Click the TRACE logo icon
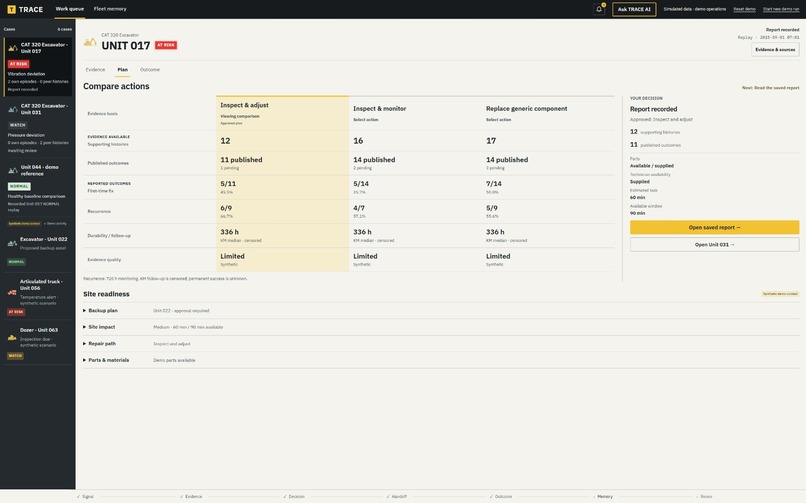Image resolution: width=806 pixels, height=503 pixels. (11, 9)
